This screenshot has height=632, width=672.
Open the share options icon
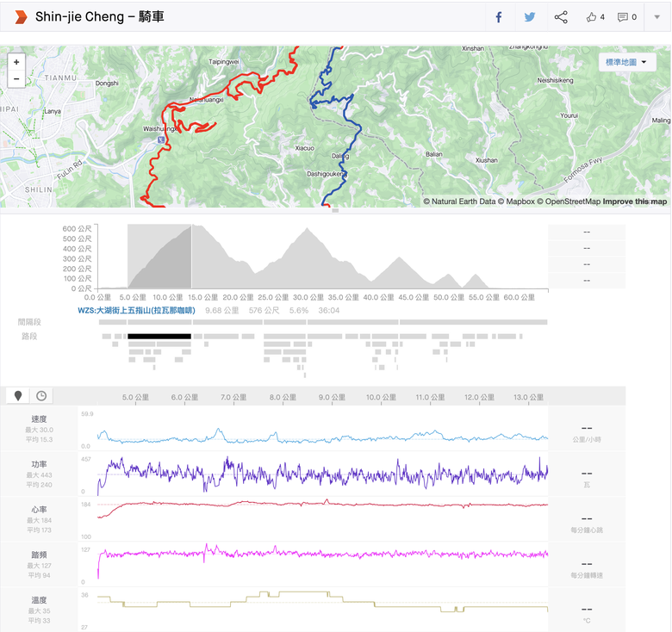coord(561,17)
